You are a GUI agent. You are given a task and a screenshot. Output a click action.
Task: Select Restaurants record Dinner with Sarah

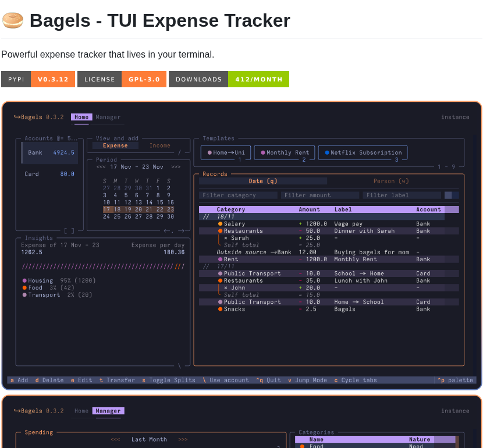click(329, 231)
